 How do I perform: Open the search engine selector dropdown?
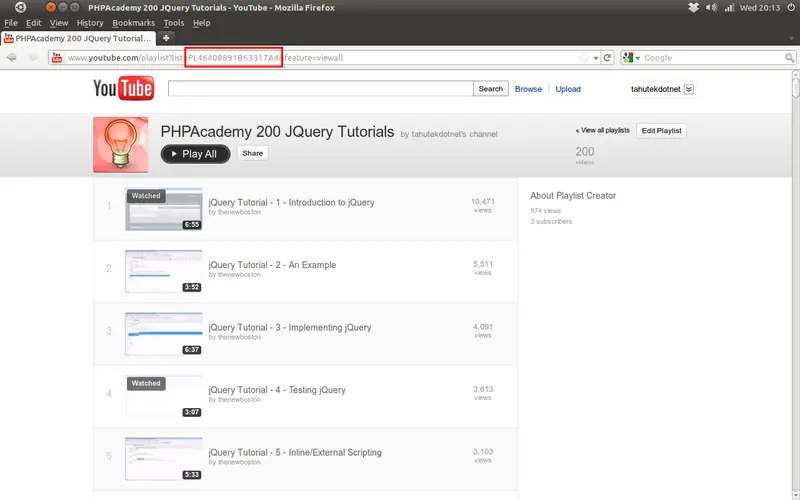631,58
